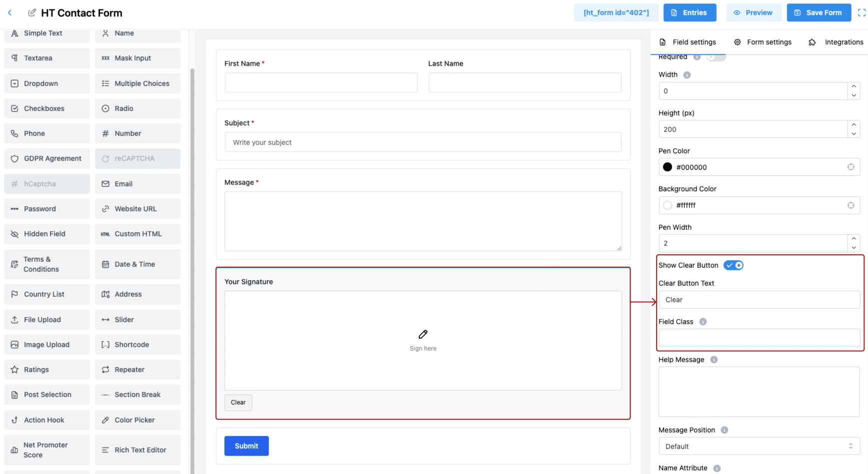Click the edit pencil beside HT Contact Form
The width and height of the screenshot is (868, 474).
[x=32, y=12]
